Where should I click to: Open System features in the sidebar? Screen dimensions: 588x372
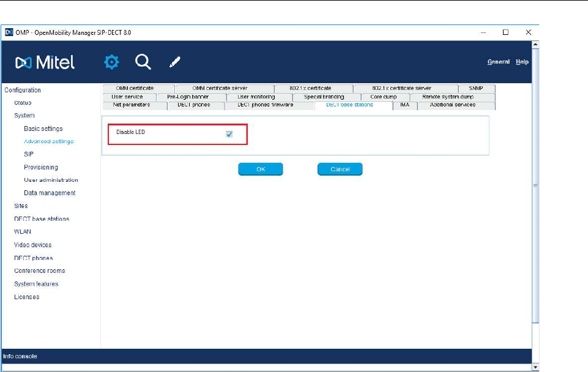36,284
